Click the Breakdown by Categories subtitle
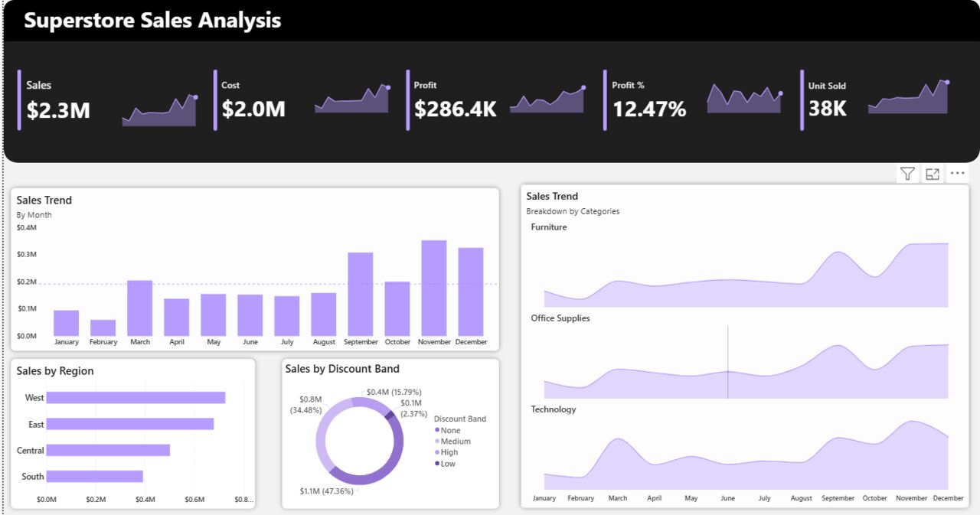 (x=573, y=211)
